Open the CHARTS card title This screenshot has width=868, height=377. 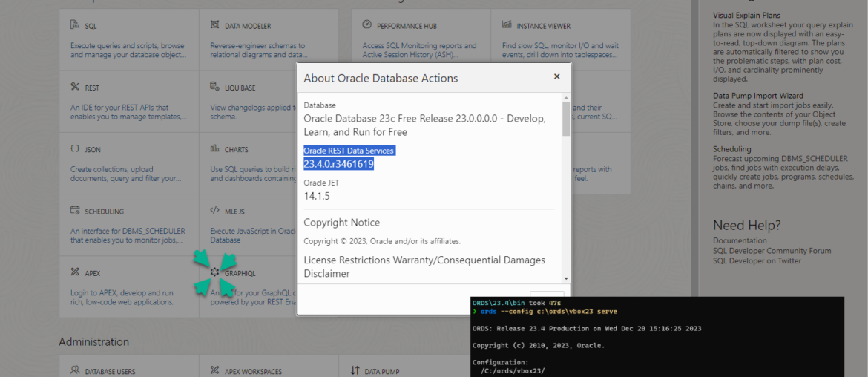[237, 150]
